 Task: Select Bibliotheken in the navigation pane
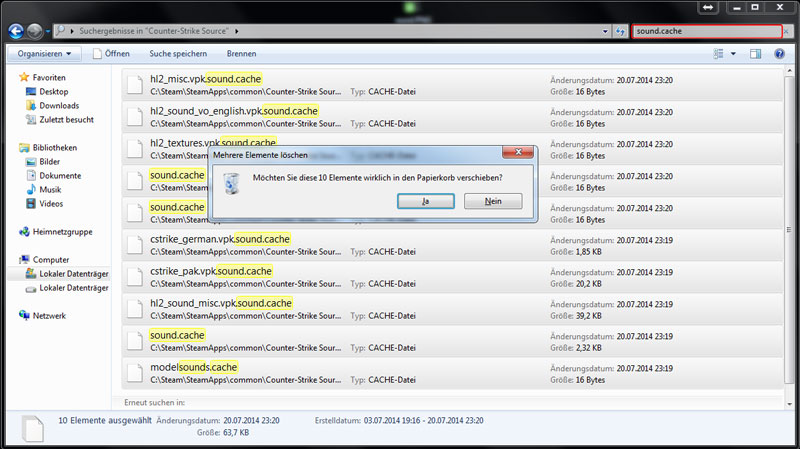tap(48, 147)
